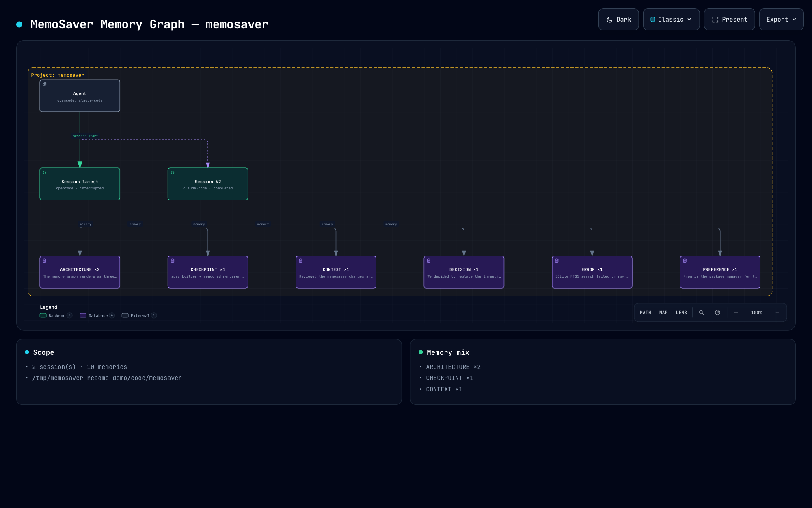
Task: Click the code icon in Session #2 node
Action: click(x=173, y=173)
